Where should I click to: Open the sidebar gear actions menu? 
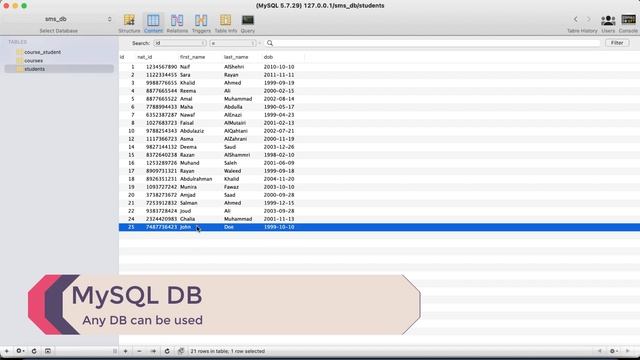click(20, 351)
